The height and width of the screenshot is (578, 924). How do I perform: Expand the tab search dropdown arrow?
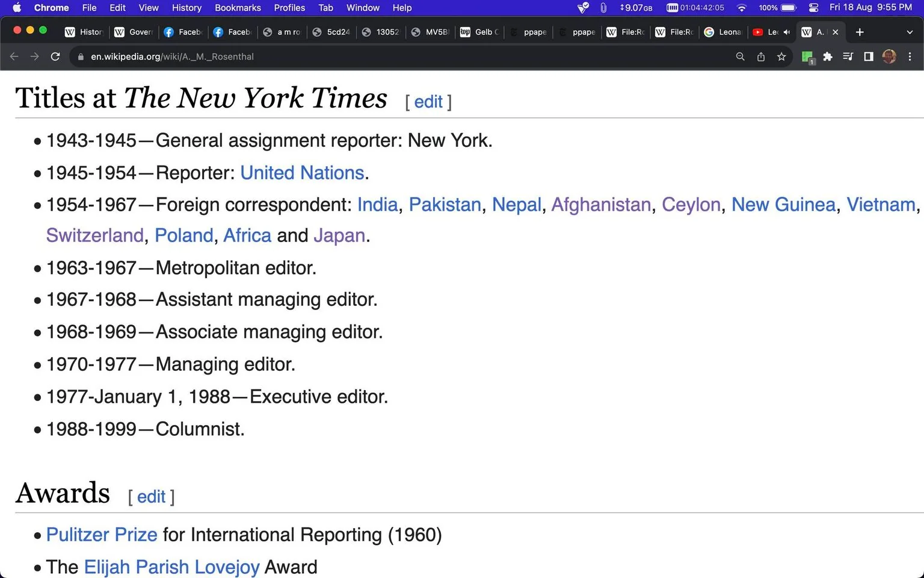[910, 32]
